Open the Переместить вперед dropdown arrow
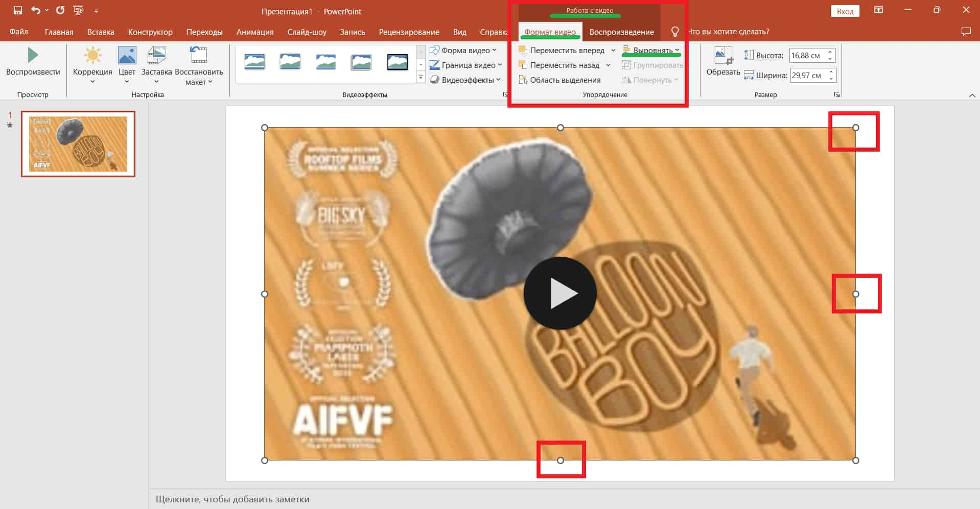This screenshot has width=980, height=509. click(x=613, y=50)
